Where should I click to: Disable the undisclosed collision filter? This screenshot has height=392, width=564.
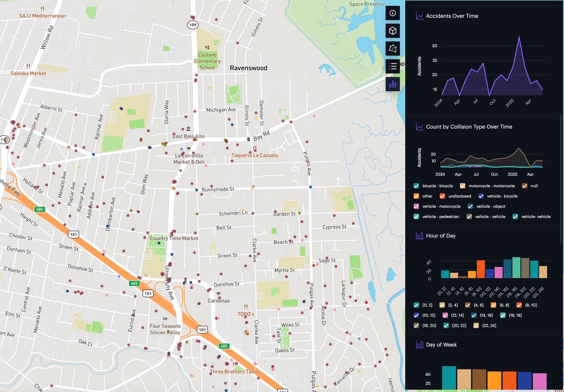pos(442,196)
